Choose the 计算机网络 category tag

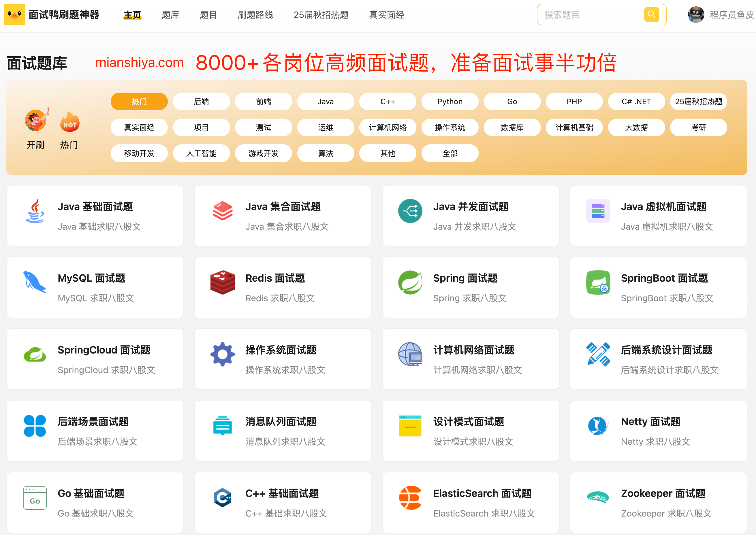[x=388, y=127]
